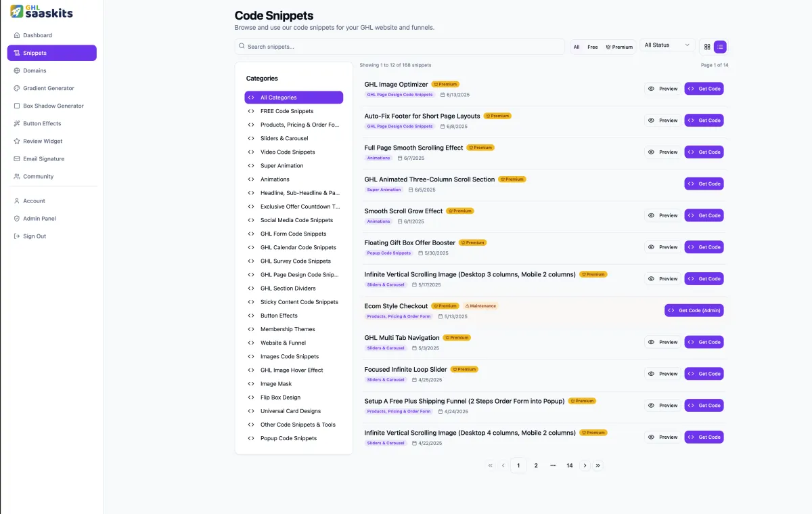Open the All Status dropdown
Viewport: 812px width, 514px height.
pyautogui.click(x=668, y=45)
